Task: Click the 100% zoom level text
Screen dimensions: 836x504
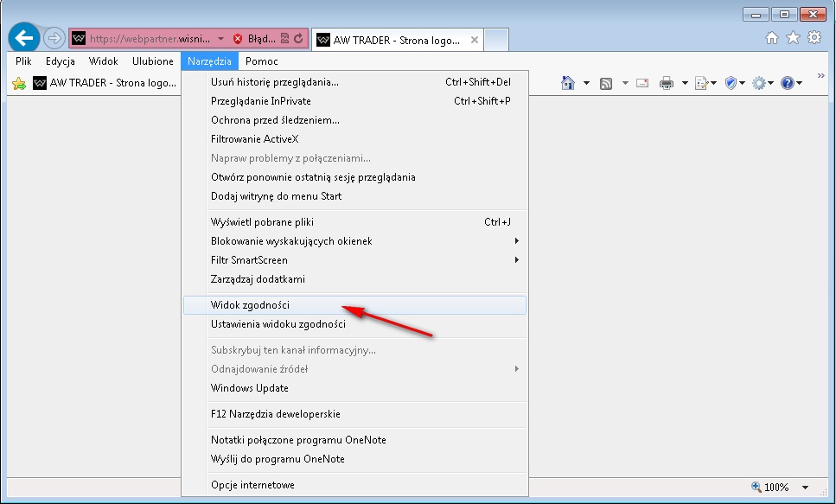Action: click(x=776, y=487)
